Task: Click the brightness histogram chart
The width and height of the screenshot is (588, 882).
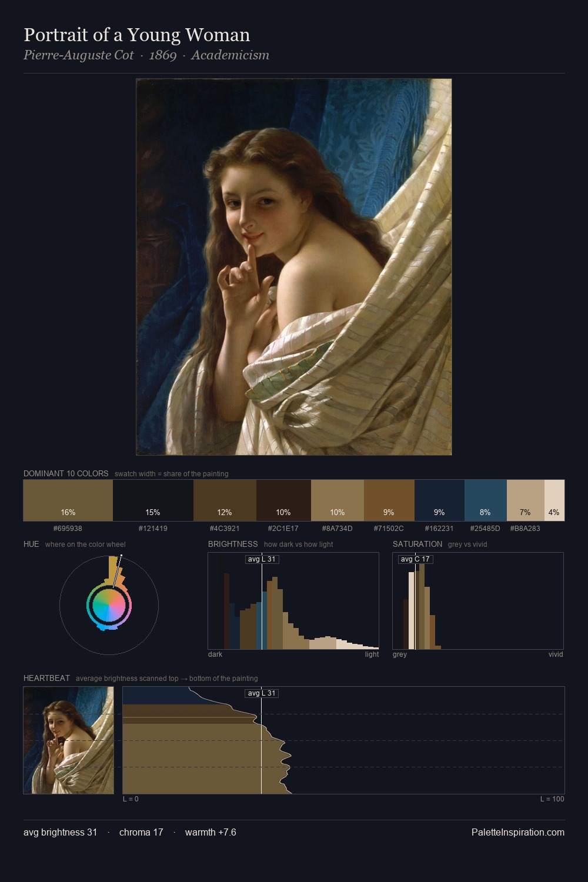Action: pos(293,601)
